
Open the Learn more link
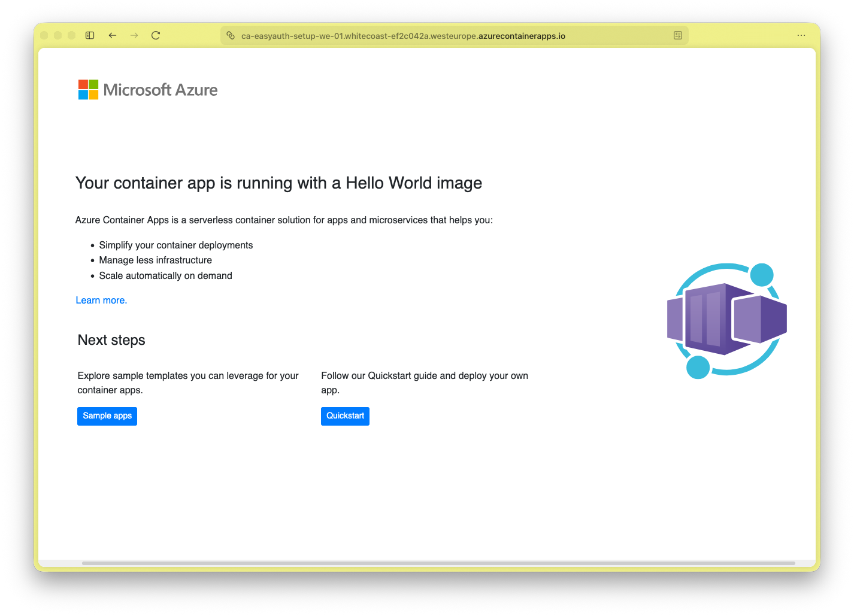click(101, 300)
